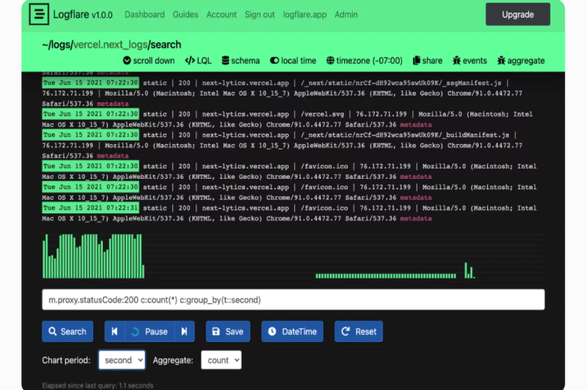Open metadata for the 07:22:31 favicon.ico entry
Image resolution: width=588 pixels, height=390 pixels.
click(x=416, y=219)
